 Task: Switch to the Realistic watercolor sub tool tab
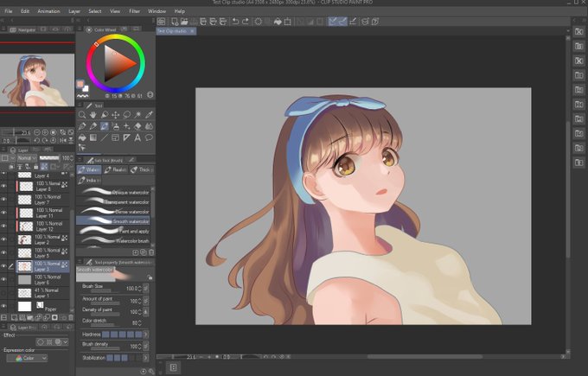point(115,169)
